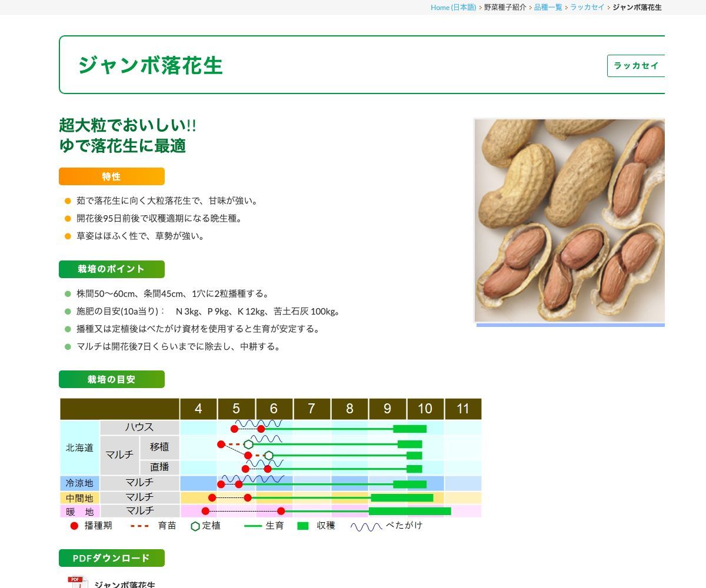Open the ラッカセイ breadcrumb link
The image size is (706, 588).
point(587,7)
